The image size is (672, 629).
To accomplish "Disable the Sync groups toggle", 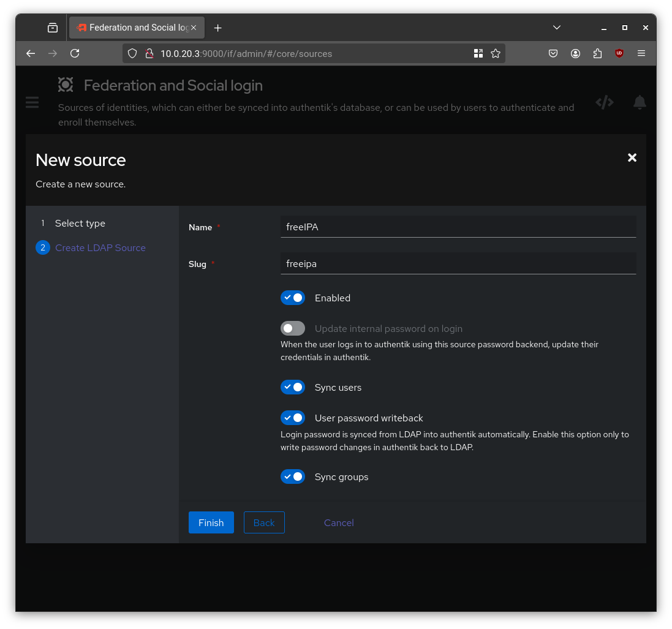I will [293, 477].
